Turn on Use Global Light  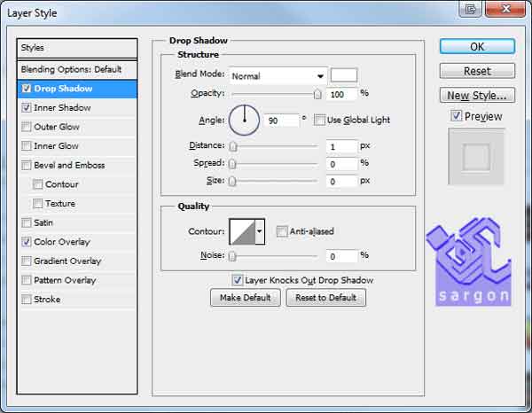(x=319, y=120)
